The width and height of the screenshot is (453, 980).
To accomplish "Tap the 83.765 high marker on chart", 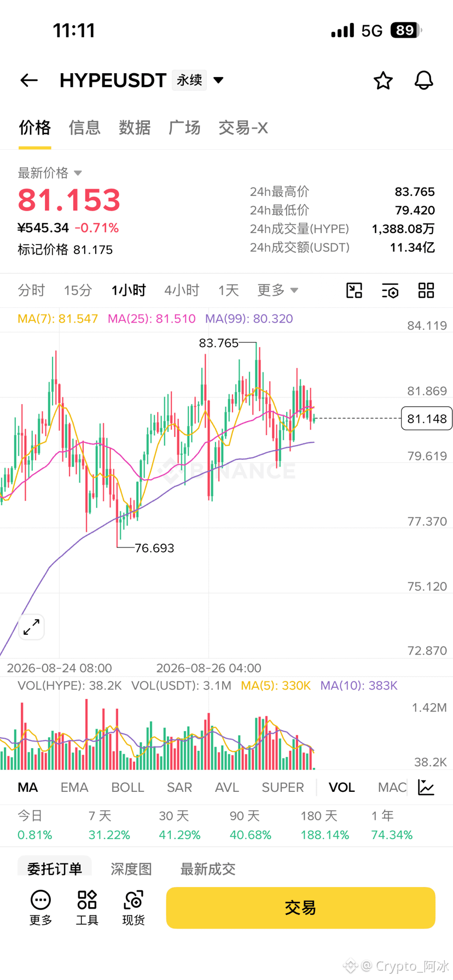I will [x=219, y=343].
